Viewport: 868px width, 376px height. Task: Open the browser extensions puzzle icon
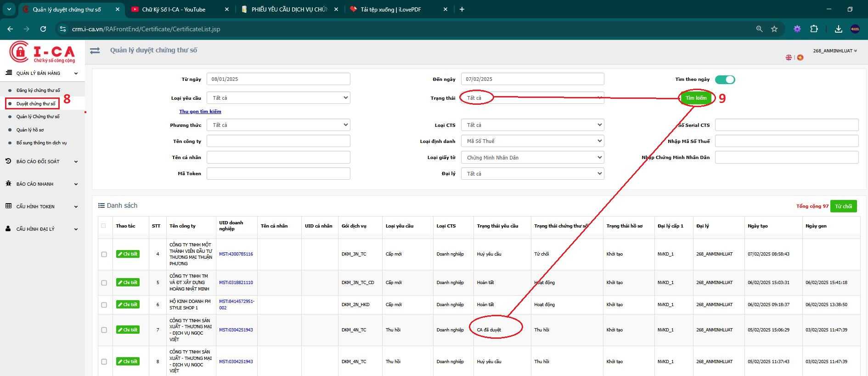click(814, 29)
